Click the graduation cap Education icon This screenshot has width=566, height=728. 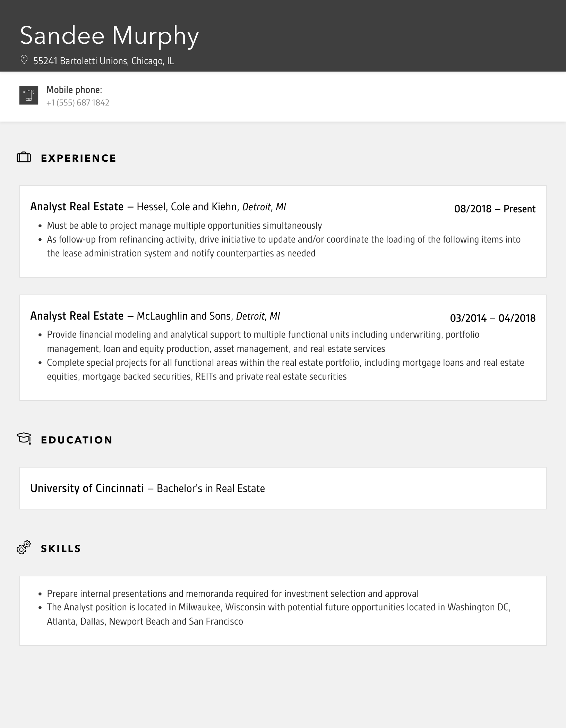coord(24,439)
